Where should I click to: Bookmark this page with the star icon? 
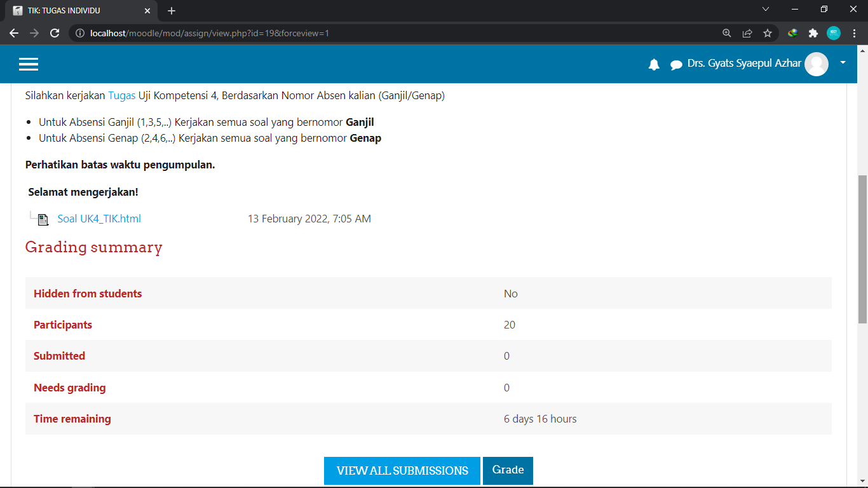tap(768, 33)
